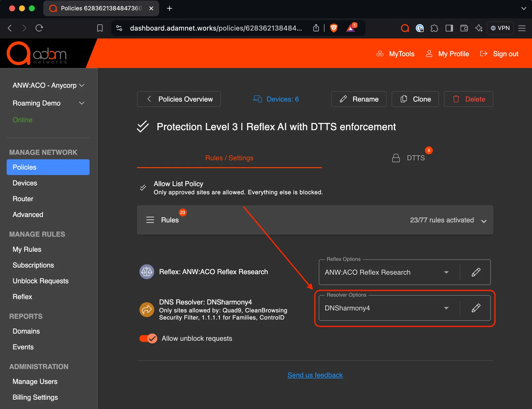This screenshot has width=532, height=409.
Task: Open Policies in sidebar
Action: pos(48,167)
